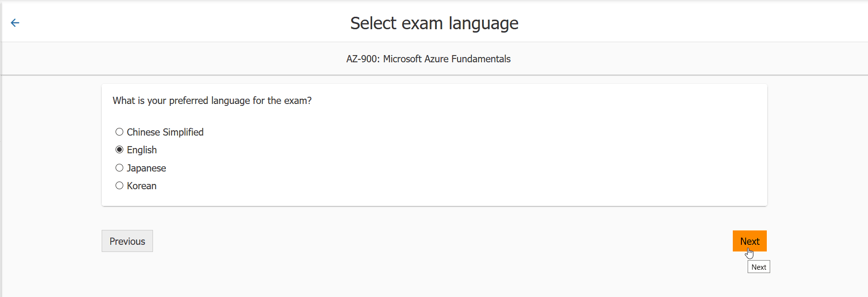The image size is (868, 297).
Task: Click the orange Next button
Action: tap(750, 241)
